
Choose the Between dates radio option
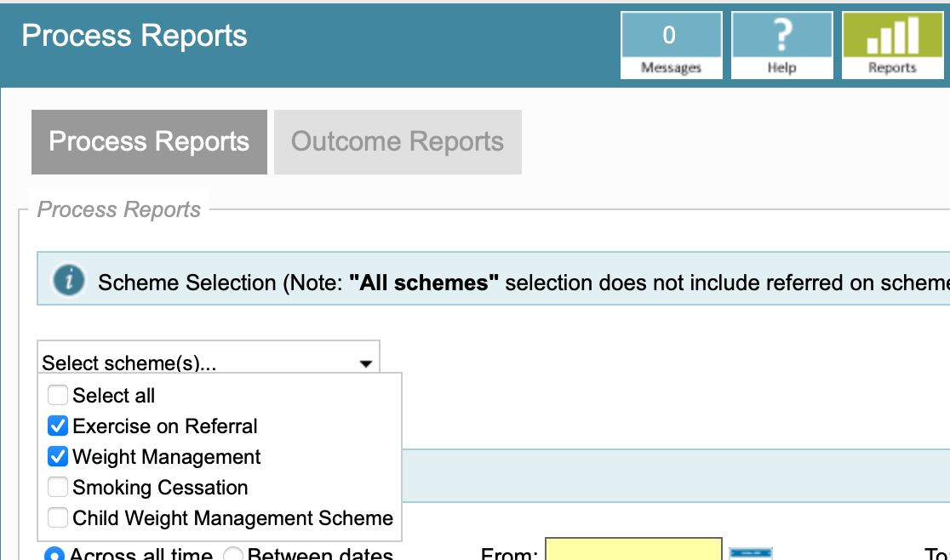[x=233, y=555]
